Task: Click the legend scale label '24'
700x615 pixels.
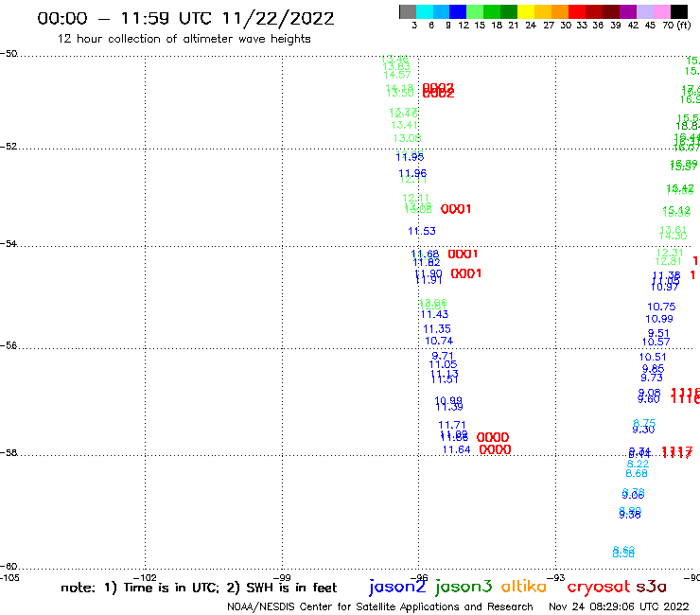Action: tap(531, 25)
